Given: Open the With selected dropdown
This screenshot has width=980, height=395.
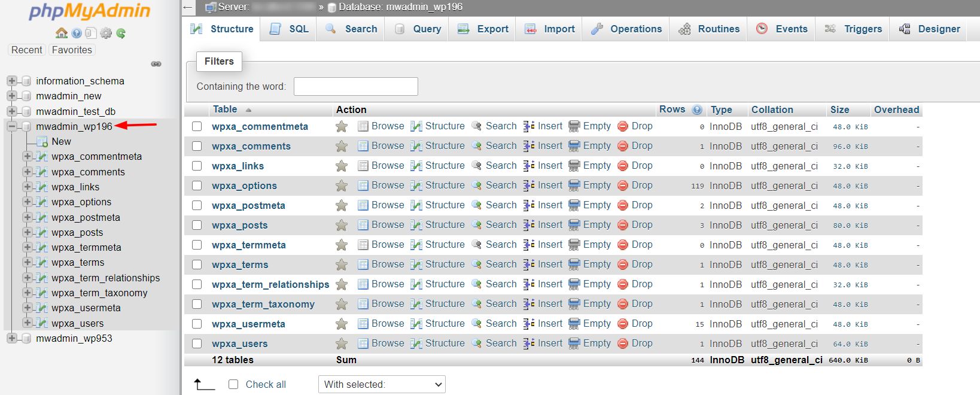Looking at the screenshot, I should coord(382,384).
